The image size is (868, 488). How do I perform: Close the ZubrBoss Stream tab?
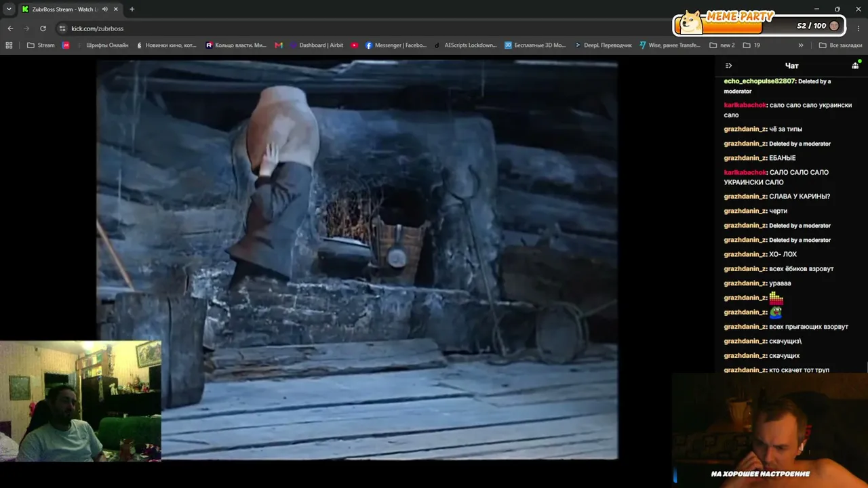coord(115,9)
